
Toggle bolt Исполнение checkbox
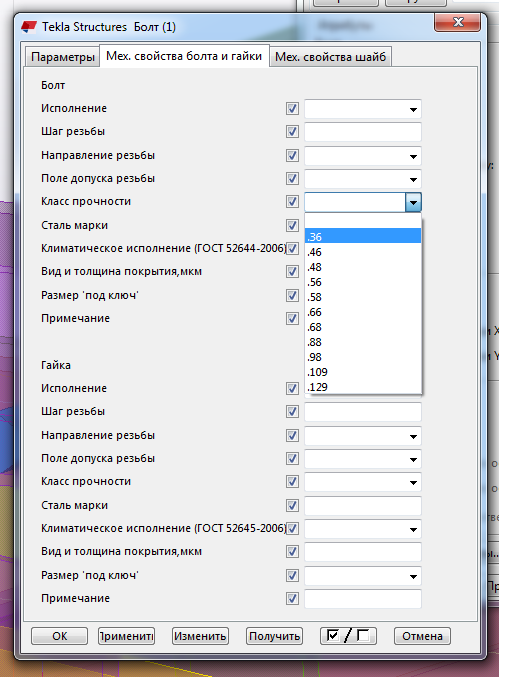(x=292, y=108)
